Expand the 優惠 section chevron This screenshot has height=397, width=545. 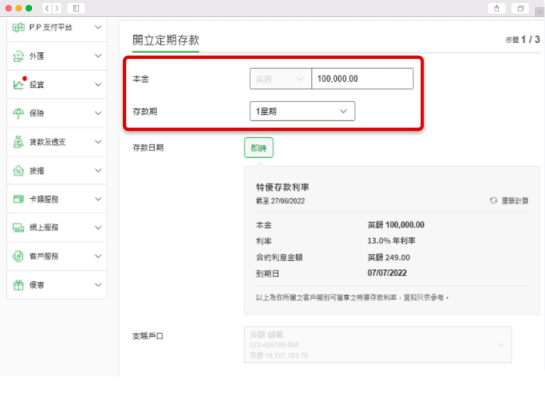pyautogui.click(x=98, y=285)
